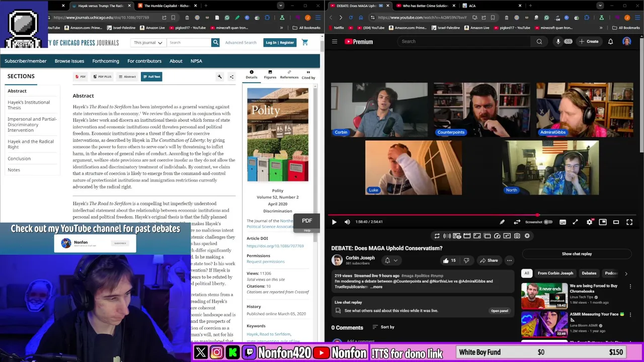The width and height of the screenshot is (644, 362).
Task: Click YouTube search magnifier button
Action: point(539,42)
